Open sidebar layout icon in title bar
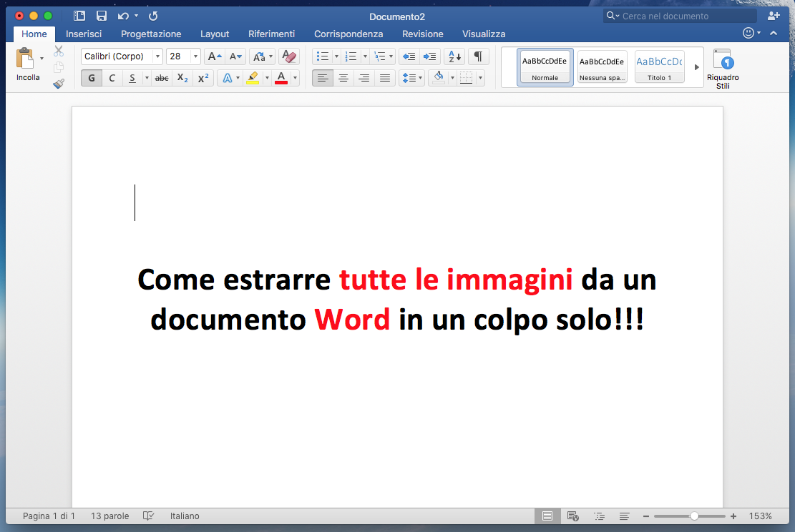795x532 pixels. click(79, 16)
